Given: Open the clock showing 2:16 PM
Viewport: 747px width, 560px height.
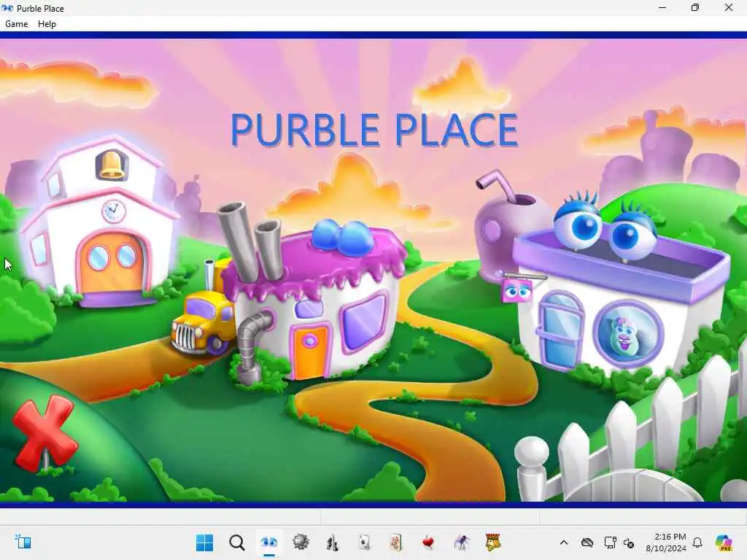Looking at the screenshot, I should (665, 542).
